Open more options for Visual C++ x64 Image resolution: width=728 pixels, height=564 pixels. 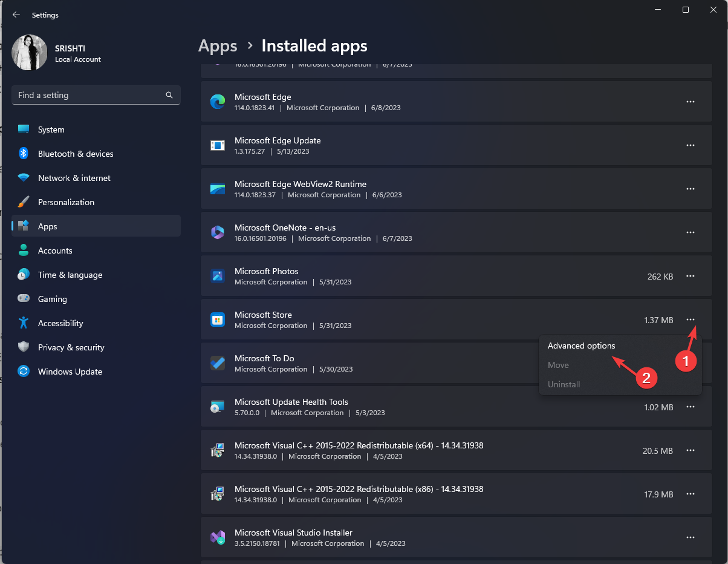click(x=691, y=450)
